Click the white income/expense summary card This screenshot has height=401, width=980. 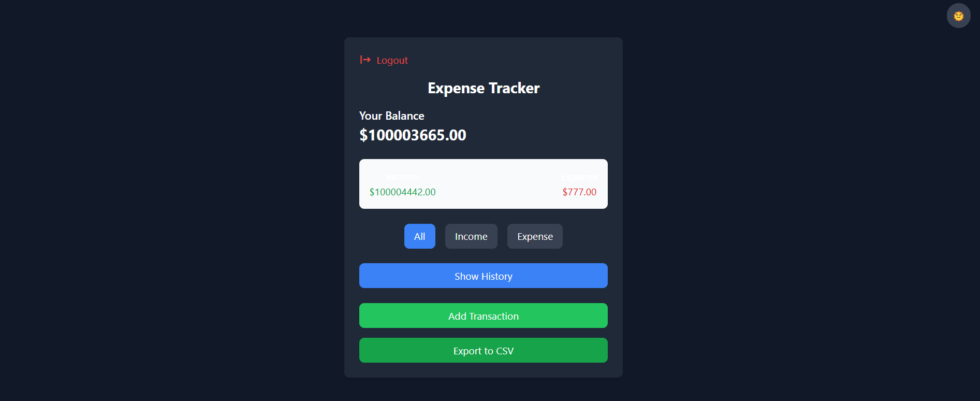(x=483, y=184)
